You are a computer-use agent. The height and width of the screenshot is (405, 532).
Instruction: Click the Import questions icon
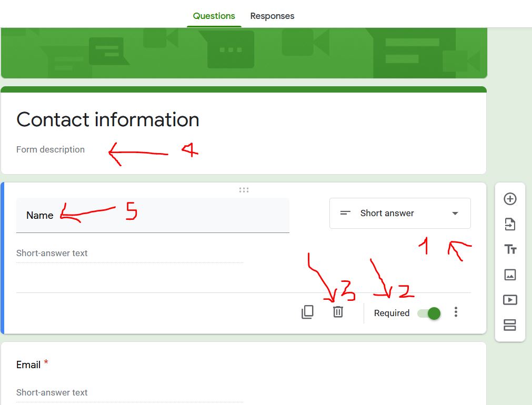tap(510, 225)
